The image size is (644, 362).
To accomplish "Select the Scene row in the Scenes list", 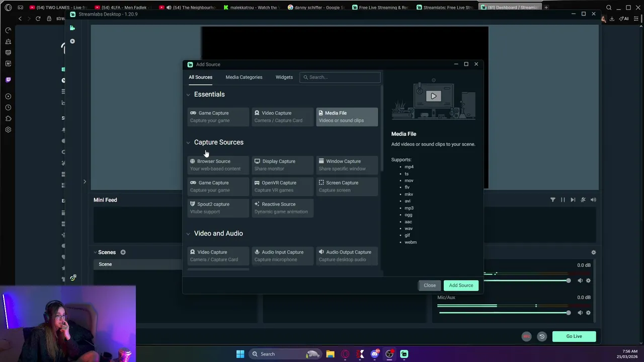I will click(x=138, y=264).
